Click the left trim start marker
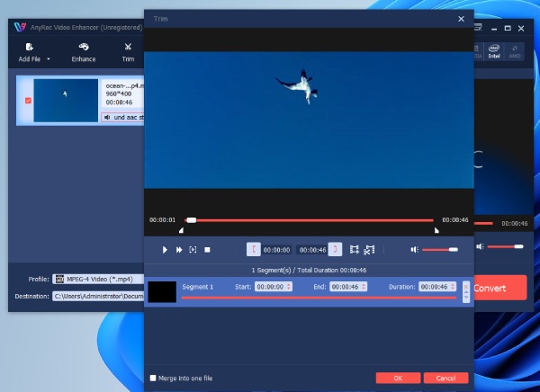Screen dimensions: 540x392 [181, 230]
